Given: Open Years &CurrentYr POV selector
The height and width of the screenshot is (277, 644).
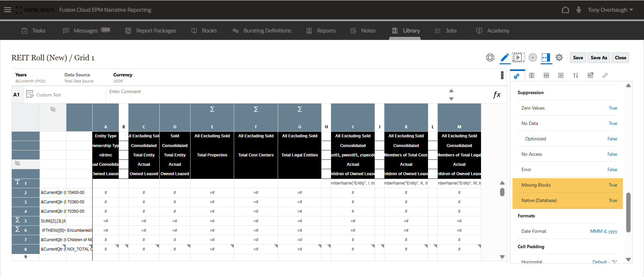Looking at the screenshot, I should click(30, 77).
